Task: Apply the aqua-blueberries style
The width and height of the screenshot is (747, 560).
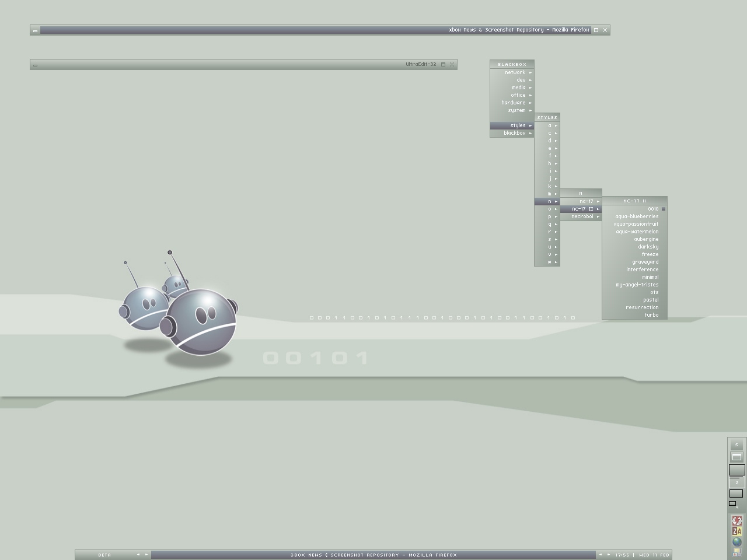Action: (636, 216)
